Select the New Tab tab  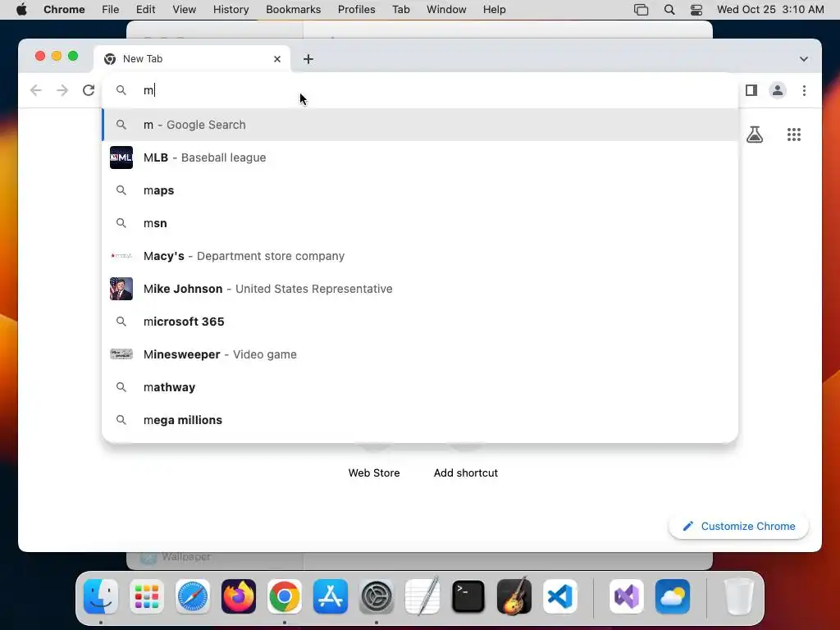click(x=192, y=59)
